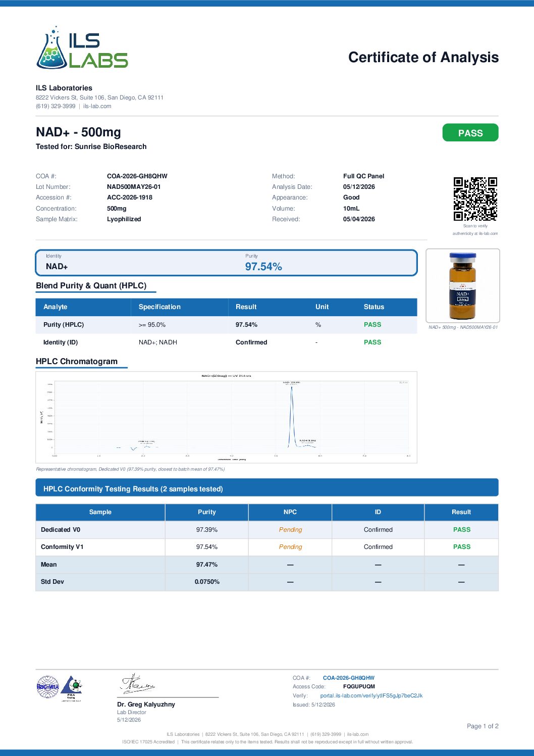Viewport: 534px width, 756px height.
Task: Click the "NAD+ - 500mg" product heading
Action: point(78,132)
